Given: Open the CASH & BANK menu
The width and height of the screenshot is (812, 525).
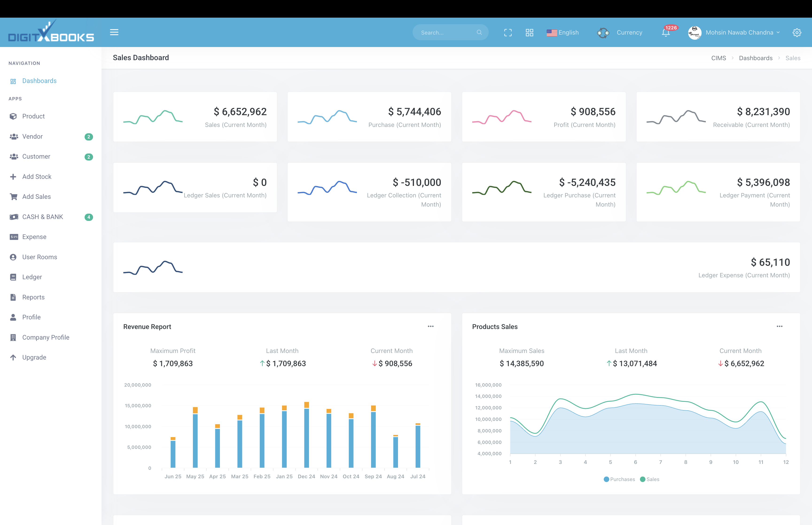Looking at the screenshot, I should (x=43, y=217).
